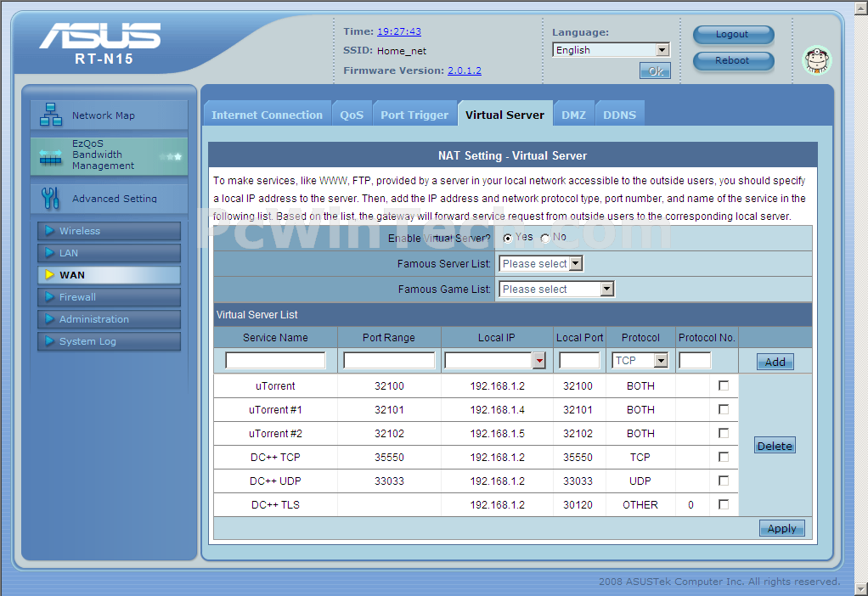The height and width of the screenshot is (596, 868).
Task: Click the page scrollbar down arrow
Action: 861,589
